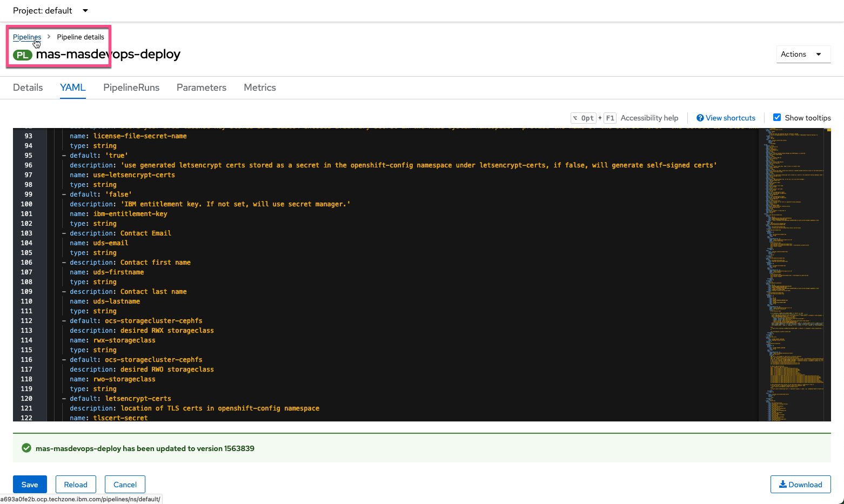Screen dimensions: 844x504
Task: Select the YAML tab
Action: tap(73, 88)
